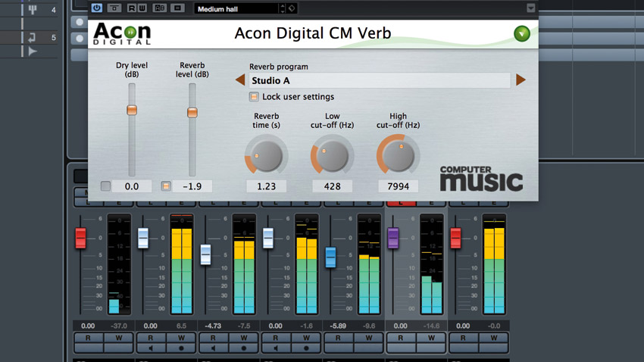Enable Write automation on the -7.5 peak channel
Image resolution: width=644 pixels, height=362 pixels.
click(243, 338)
